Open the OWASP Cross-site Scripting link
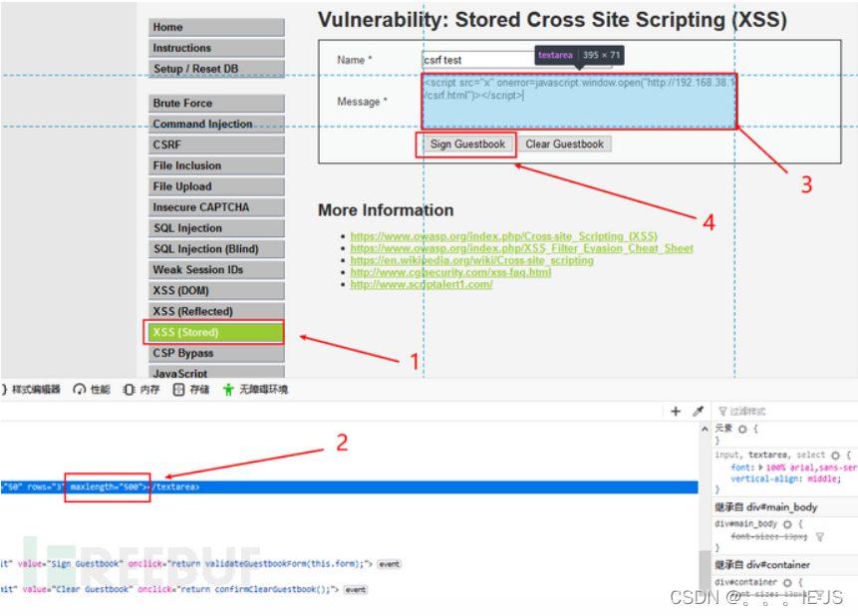 (x=503, y=236)
